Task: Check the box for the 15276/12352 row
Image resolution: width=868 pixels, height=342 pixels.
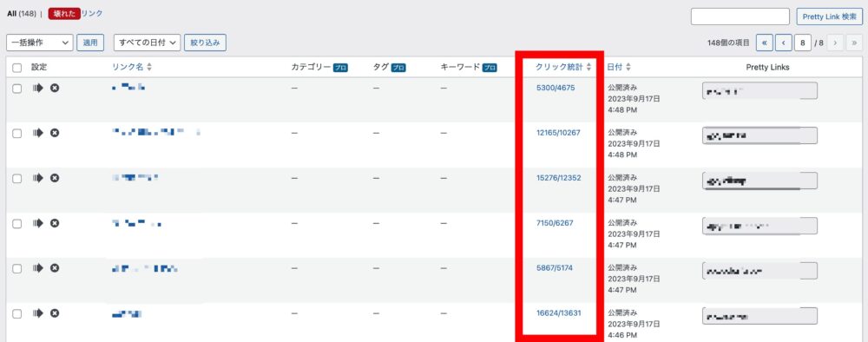Action: coord(17,179)
